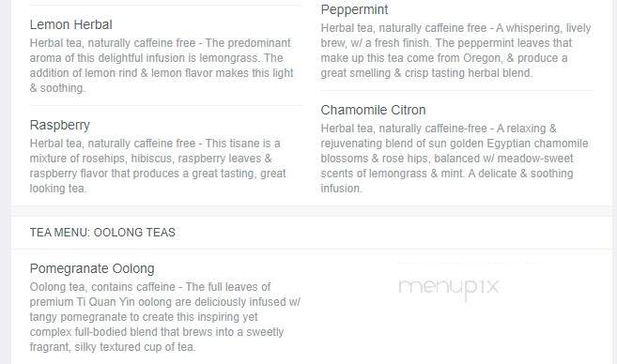Select the Pomegranate Oolong title

tap(92, 269)
